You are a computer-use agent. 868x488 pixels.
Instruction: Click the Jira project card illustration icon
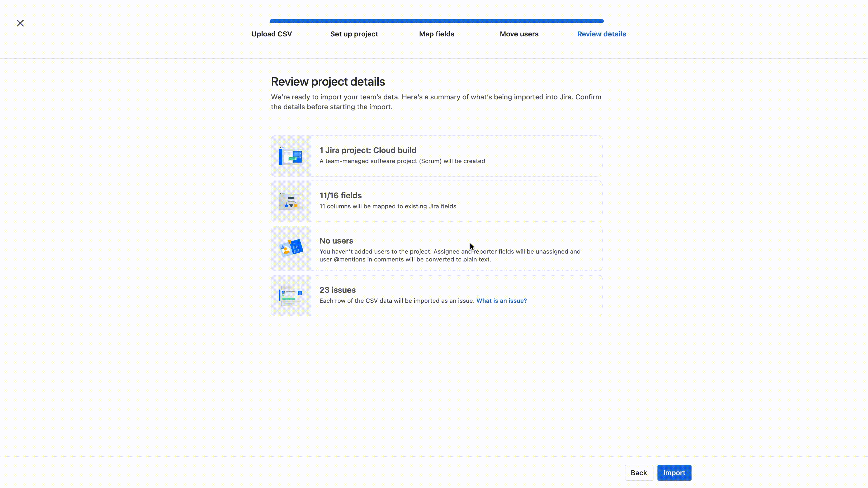(291, 156)
